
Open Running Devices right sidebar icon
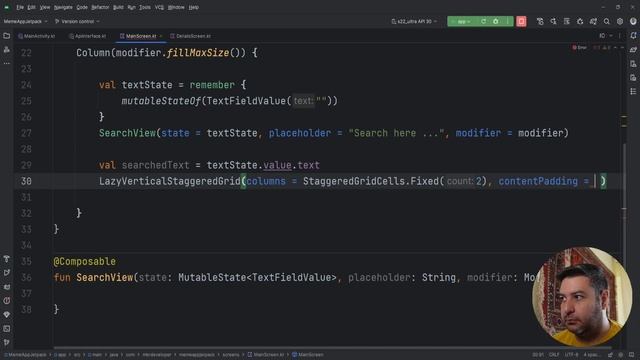coord(633,78)
